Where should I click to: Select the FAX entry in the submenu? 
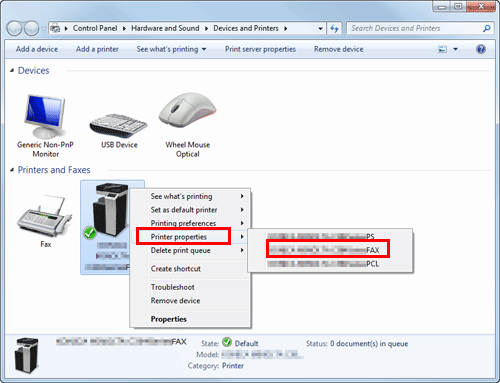pyautogui.click(x=328, y=250)
